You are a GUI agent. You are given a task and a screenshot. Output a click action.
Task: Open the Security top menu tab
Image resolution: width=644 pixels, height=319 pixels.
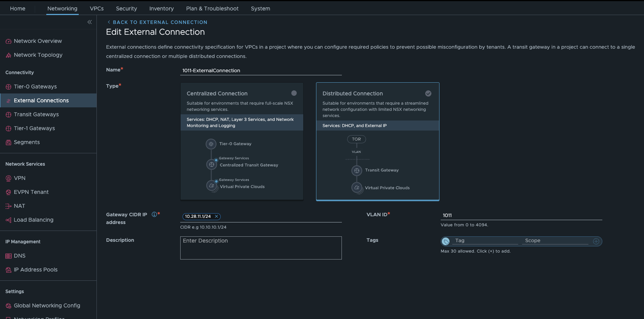coord(126,8)
